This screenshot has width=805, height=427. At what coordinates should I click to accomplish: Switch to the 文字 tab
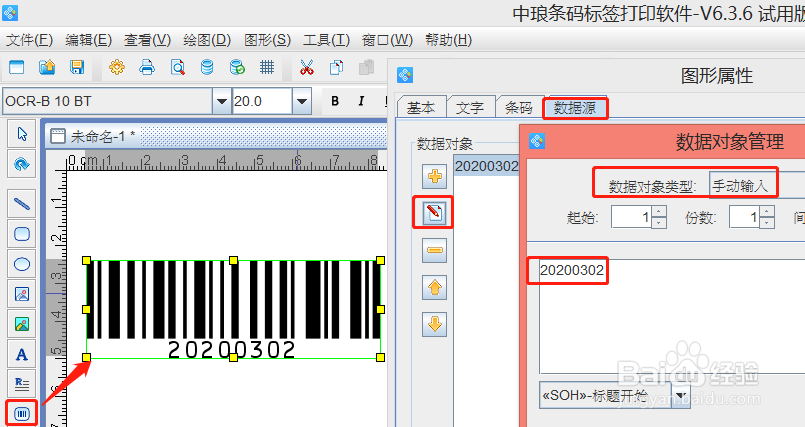click(x=470, y=107)
